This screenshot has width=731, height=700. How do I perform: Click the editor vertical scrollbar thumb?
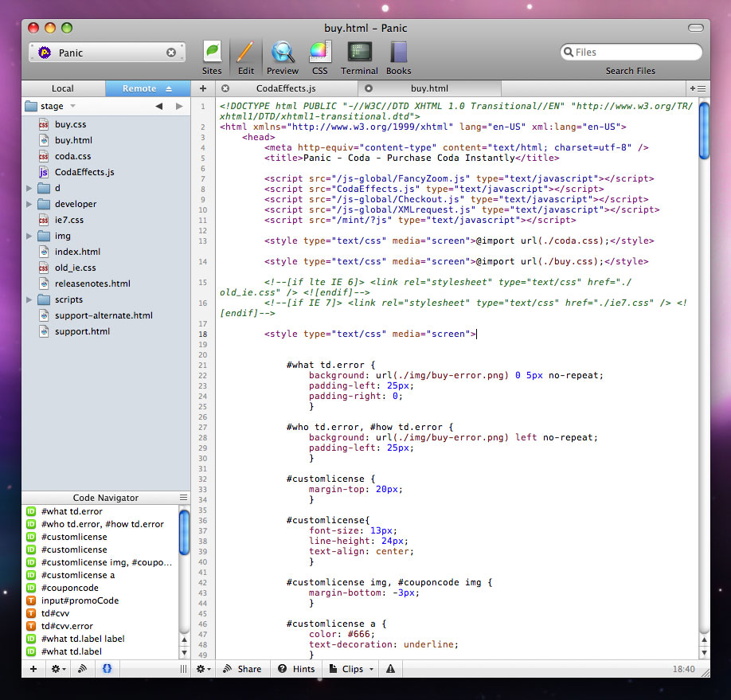704,131
